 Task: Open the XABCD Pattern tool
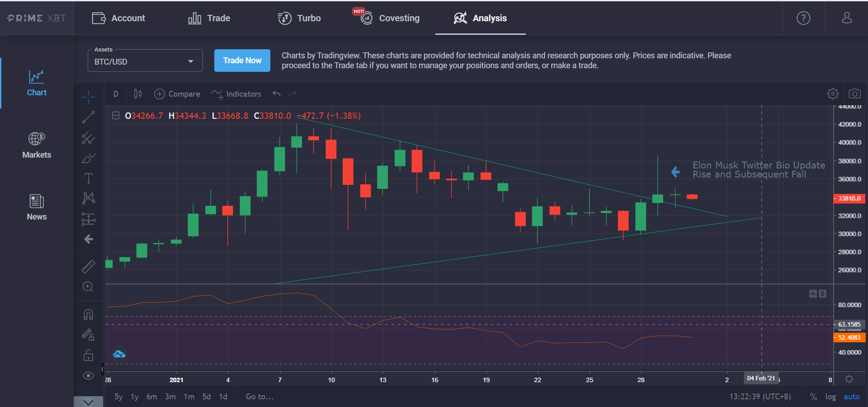coord(89,198)
